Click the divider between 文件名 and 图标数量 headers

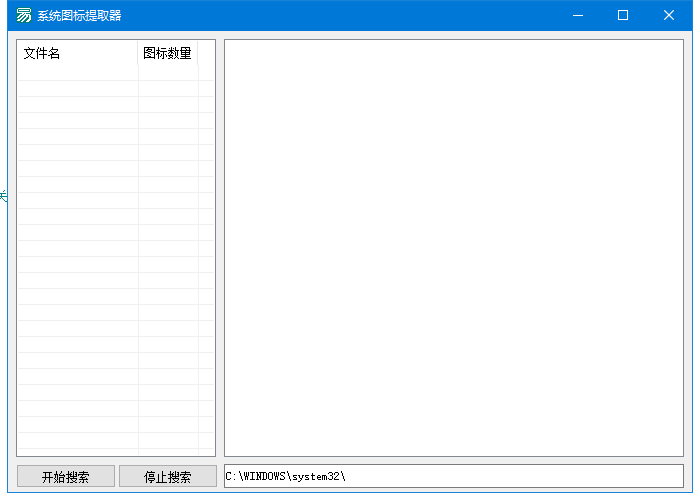(x=138, y=53)
